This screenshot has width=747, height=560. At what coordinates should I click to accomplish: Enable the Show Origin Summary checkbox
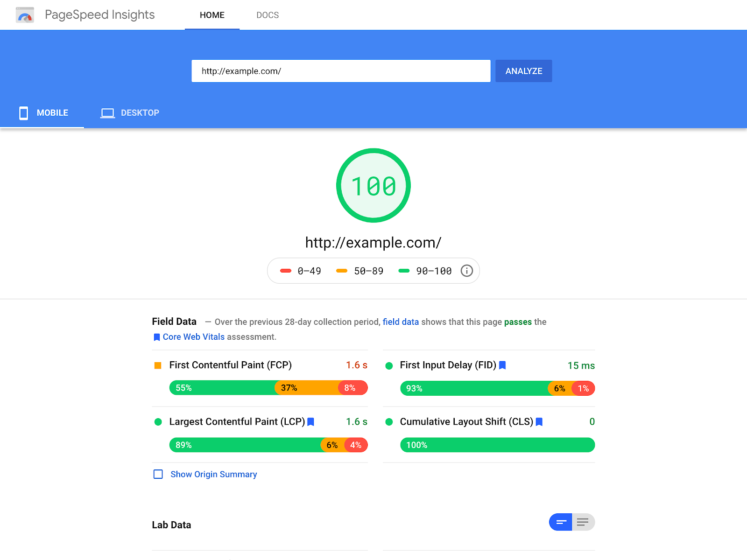click(158, 474)
